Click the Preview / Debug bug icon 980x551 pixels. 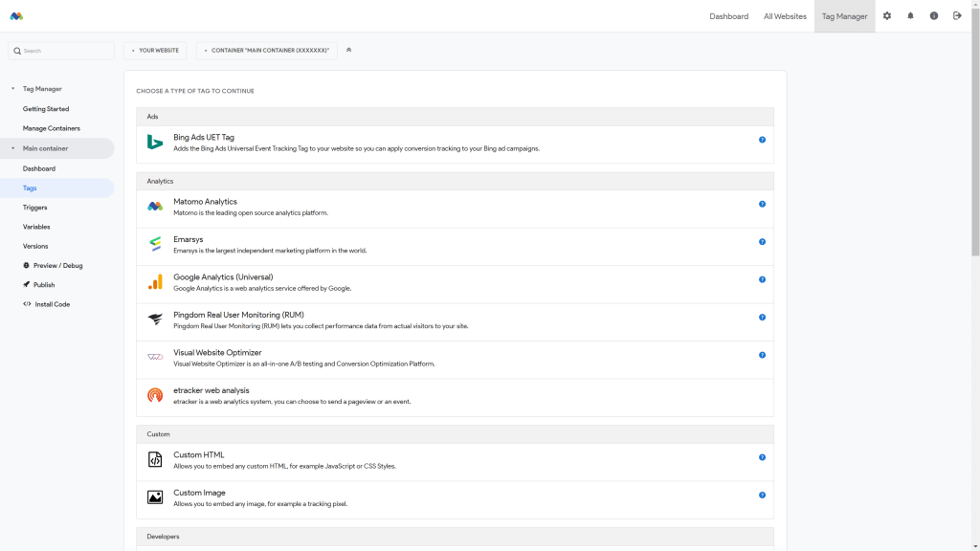[x=26, y=266]
